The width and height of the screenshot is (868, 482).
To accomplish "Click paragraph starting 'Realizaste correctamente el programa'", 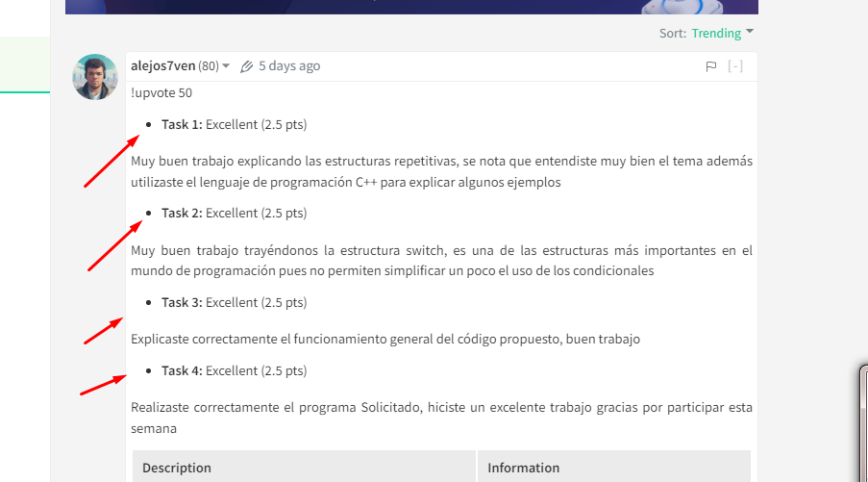I will tap(442, 418).
